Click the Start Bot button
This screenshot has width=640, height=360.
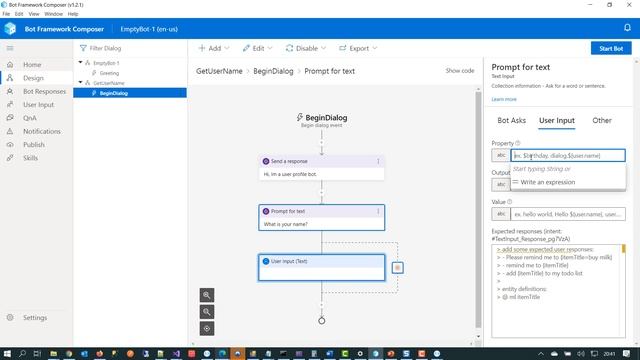click(611, 48)
